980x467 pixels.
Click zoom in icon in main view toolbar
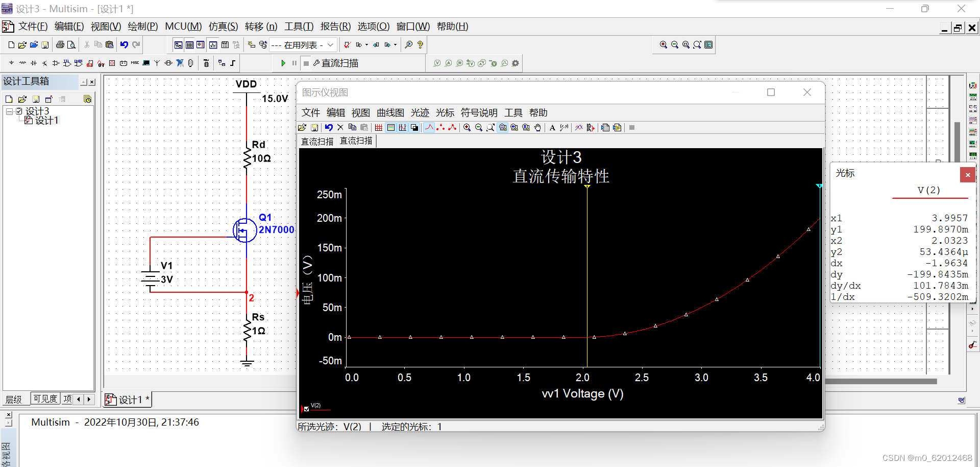(664, 45)
